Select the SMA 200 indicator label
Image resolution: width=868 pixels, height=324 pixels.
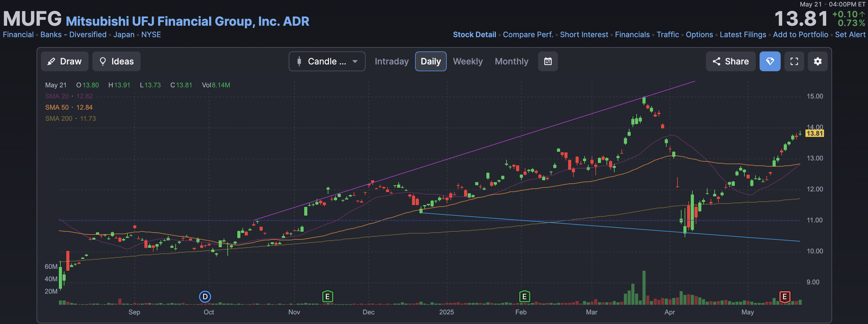coord(59,119)
